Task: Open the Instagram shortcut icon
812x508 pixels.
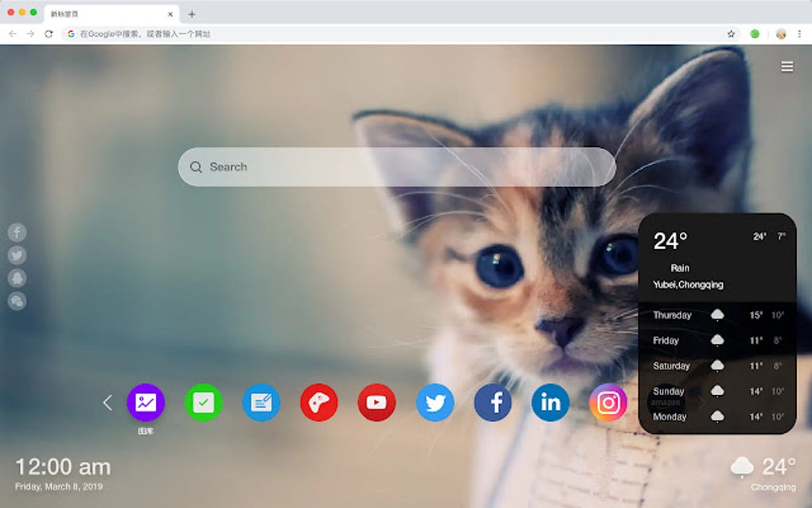Action: click(x=607, y=403)
